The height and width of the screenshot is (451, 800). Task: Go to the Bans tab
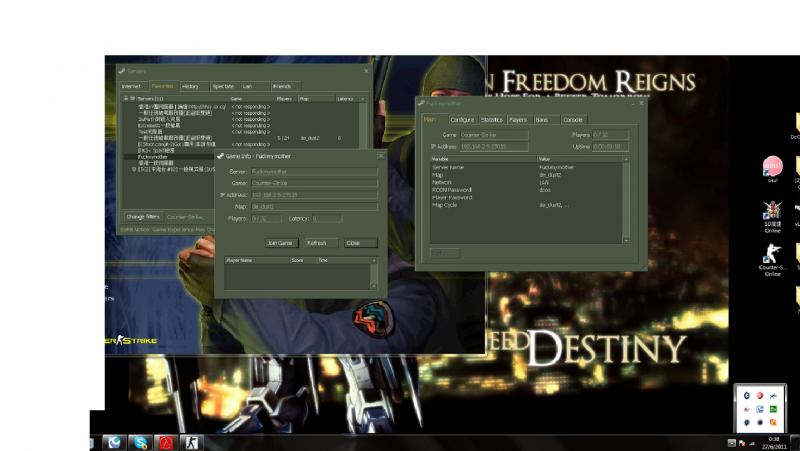(545, 119)
